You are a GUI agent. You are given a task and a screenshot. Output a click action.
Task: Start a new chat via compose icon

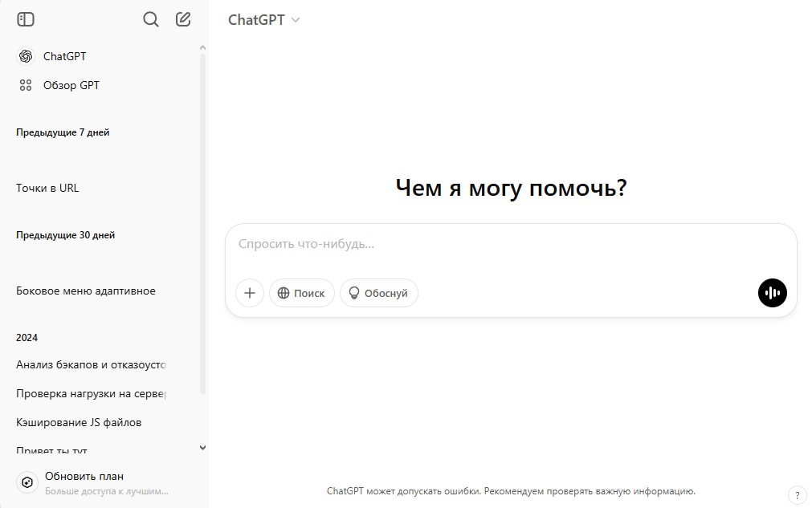[x=182, y=18]
